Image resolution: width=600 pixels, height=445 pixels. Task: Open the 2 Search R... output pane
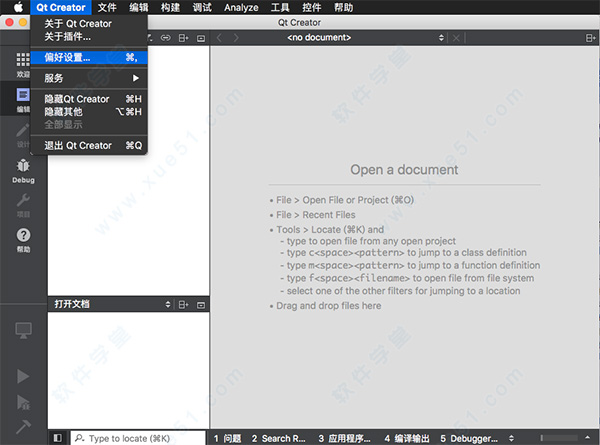coord(279,438)
